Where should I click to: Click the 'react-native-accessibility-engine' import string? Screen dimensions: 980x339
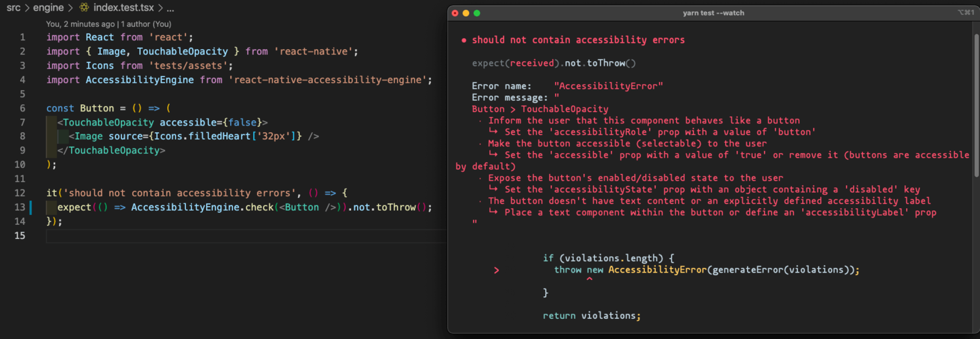coord(330,80)
